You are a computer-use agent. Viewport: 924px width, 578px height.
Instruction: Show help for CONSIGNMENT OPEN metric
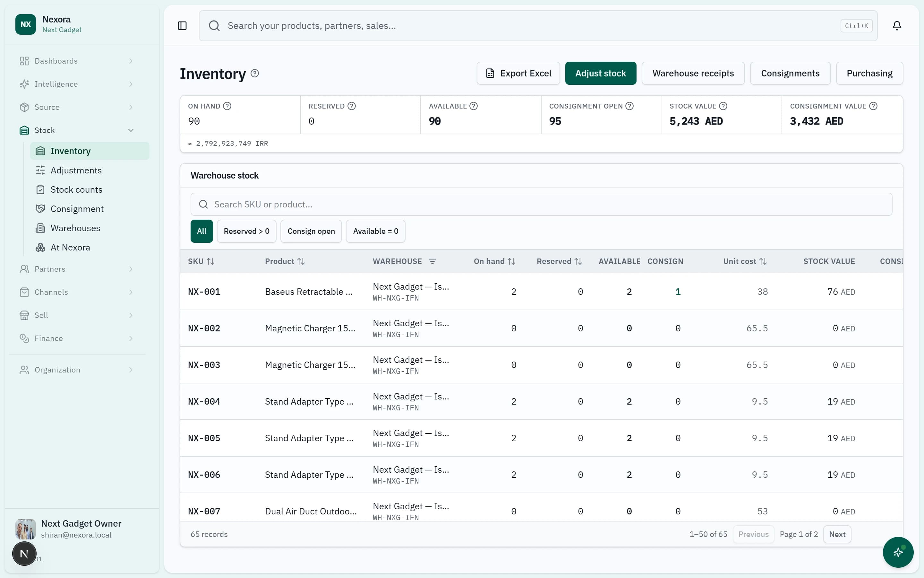pos(629,106)
